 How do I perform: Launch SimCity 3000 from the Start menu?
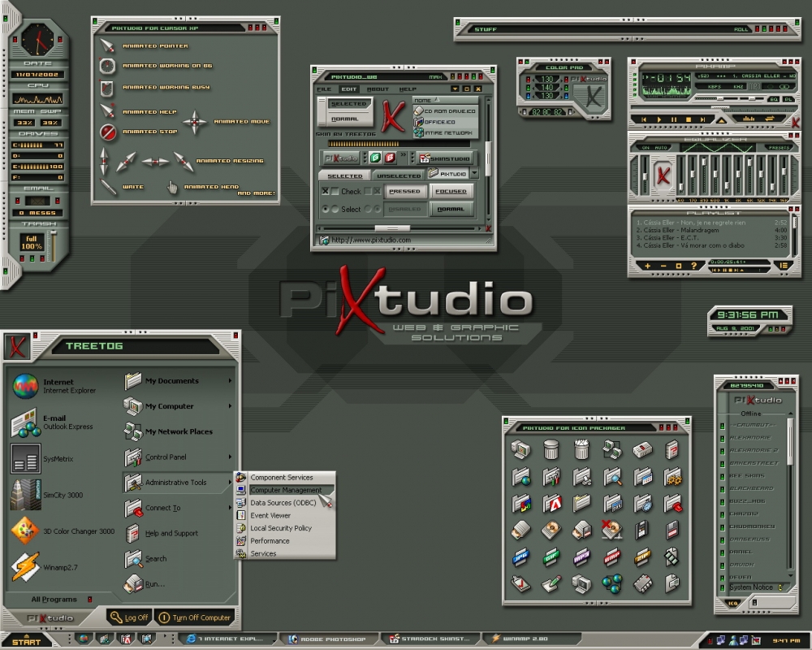(48, 495)
